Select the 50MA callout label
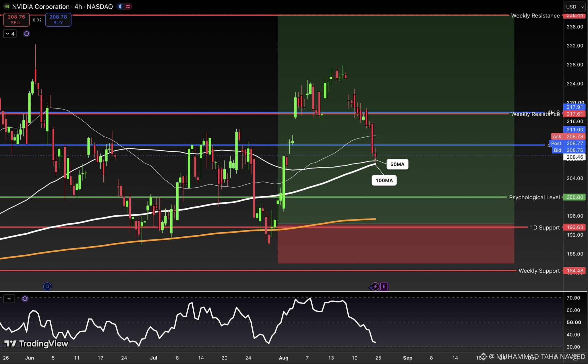The width and height of the screenshot is (588, 364). click(397, 164)
